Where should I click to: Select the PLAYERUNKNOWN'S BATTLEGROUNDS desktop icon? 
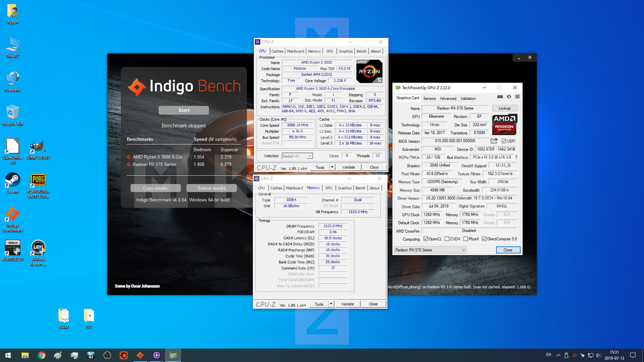tap(38, 185)
